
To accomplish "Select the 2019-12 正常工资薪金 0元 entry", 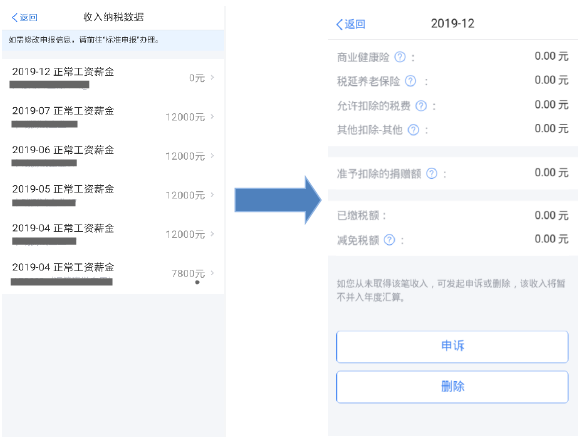I will 113,78.
